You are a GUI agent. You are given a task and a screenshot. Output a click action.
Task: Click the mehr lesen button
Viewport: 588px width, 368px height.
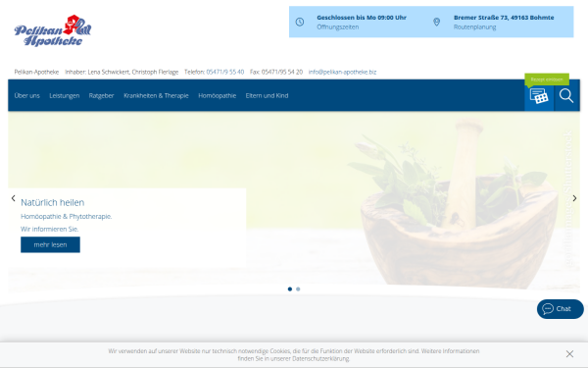click(x=50, y=244)
